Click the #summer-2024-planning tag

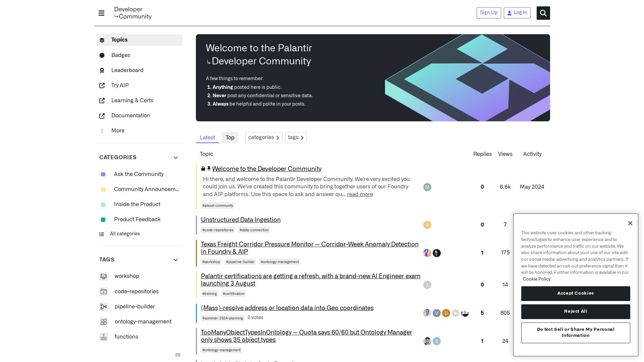tap(223, 318)
